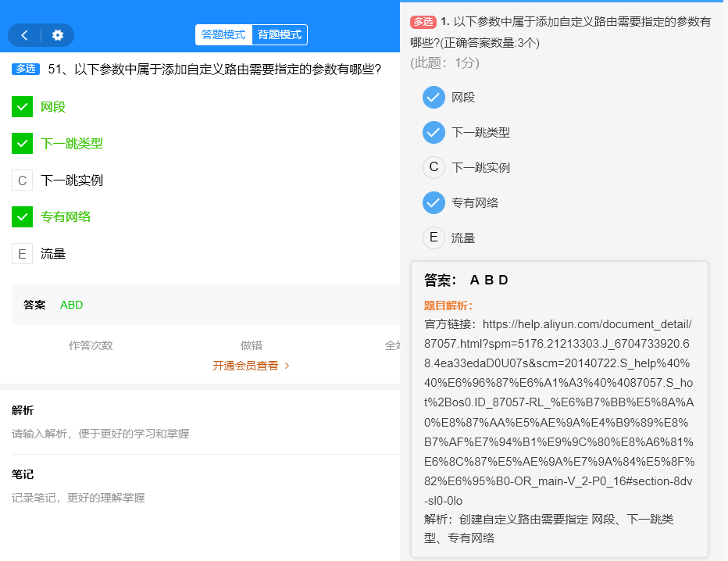
Task: Click the (此题: 1分) score text
Action: 444,63
